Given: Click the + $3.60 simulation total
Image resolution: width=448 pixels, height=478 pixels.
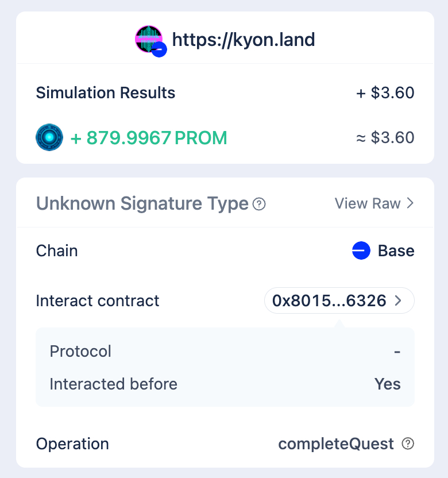Looking at the screenshot, I should (x=385, y=92).
